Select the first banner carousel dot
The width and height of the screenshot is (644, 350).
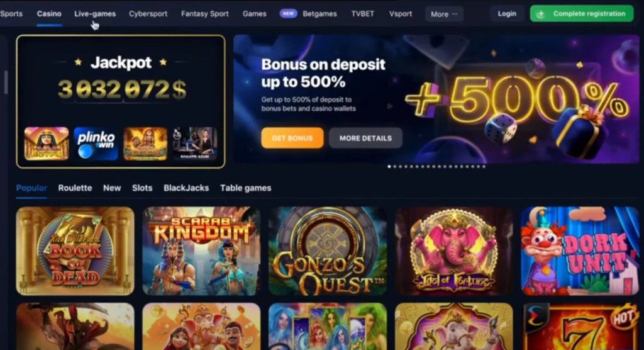pyautogui.click(x=389, y=167)
